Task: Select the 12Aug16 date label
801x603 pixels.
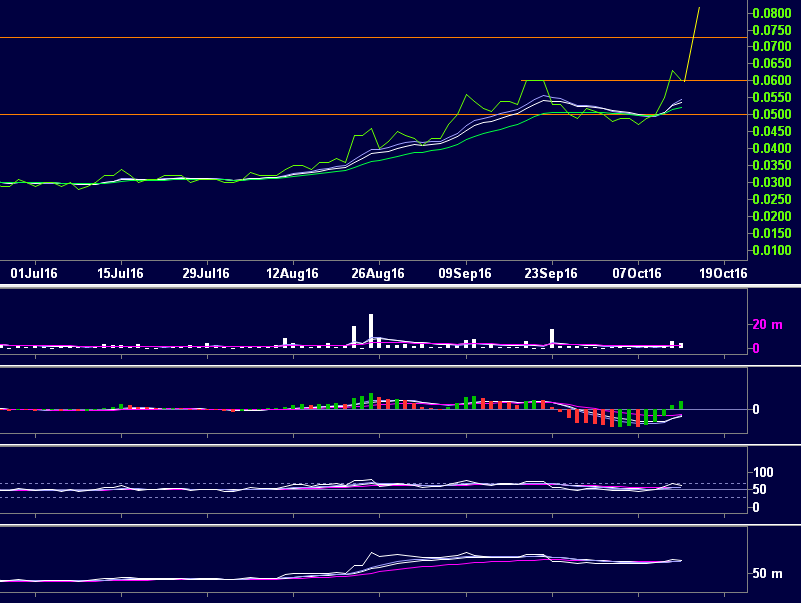Action: [292, 273]
